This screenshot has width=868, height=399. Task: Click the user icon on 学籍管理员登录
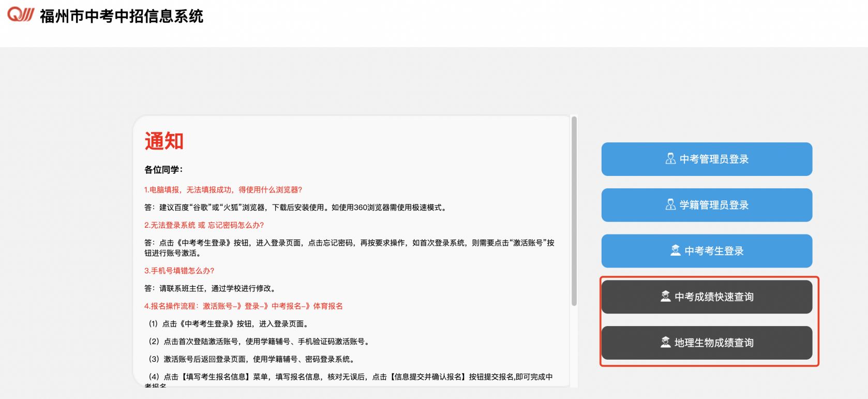pos(670,205)
